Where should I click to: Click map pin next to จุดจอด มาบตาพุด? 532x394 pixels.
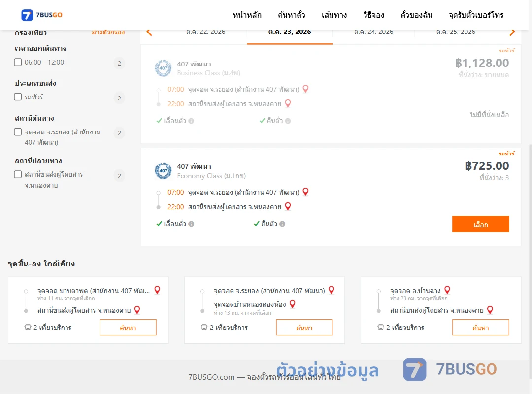point(157,290)
